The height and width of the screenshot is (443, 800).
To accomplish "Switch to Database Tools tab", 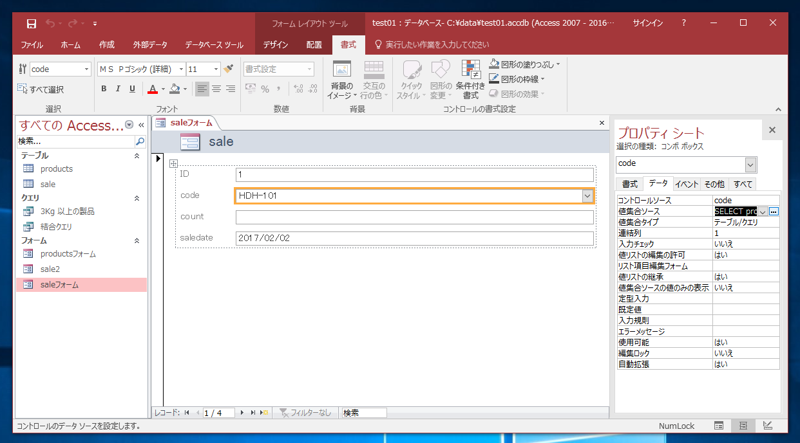I will pyautogui.click(x=214, y=45).
